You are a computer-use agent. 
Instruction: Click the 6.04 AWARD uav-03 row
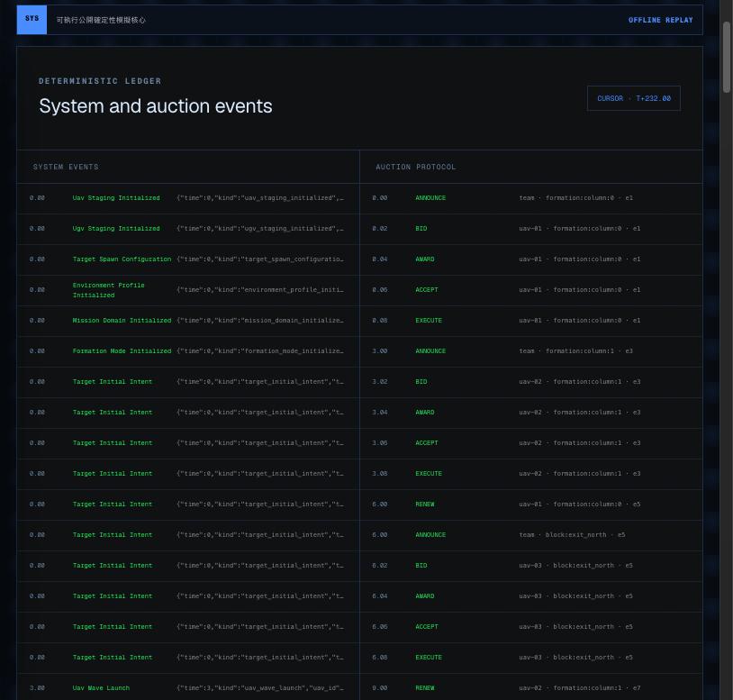point(531,596)
